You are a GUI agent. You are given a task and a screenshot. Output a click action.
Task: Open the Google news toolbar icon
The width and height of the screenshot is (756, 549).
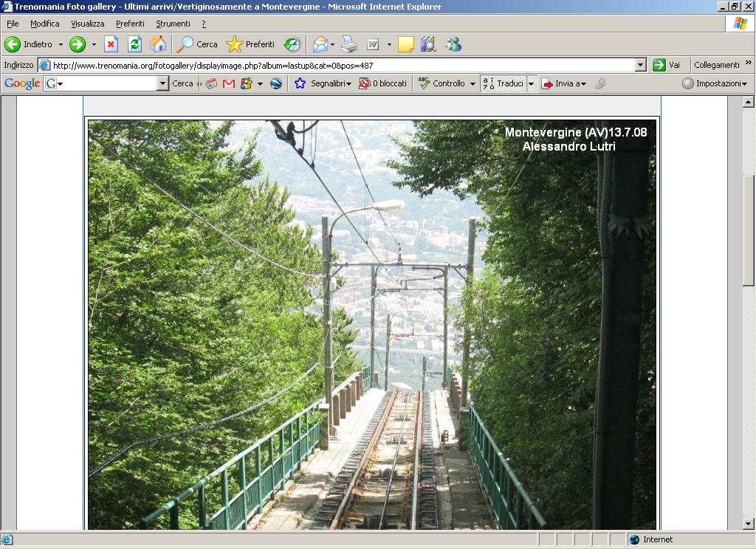click(x=211, y=83)
